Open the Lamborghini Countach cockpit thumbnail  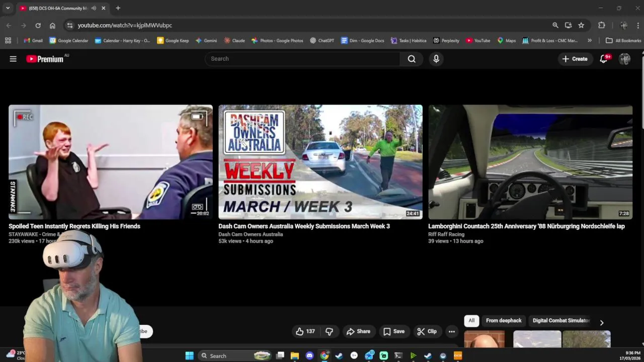530,162
